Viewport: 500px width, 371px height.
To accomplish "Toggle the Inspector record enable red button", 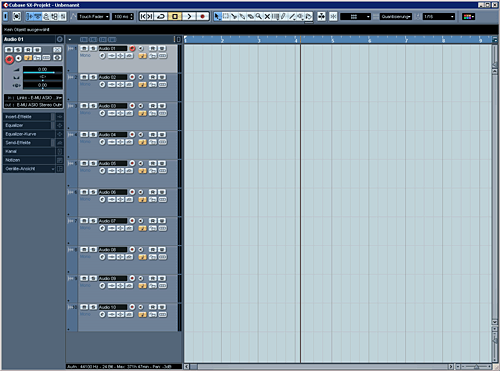I will pyautogui.click(x=9, y=59).
